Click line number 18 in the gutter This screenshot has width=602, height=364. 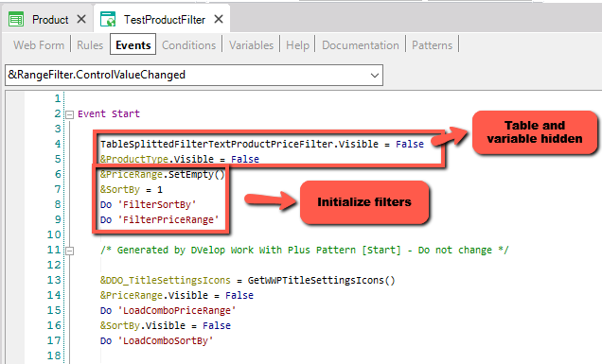[x=54, y=355]
